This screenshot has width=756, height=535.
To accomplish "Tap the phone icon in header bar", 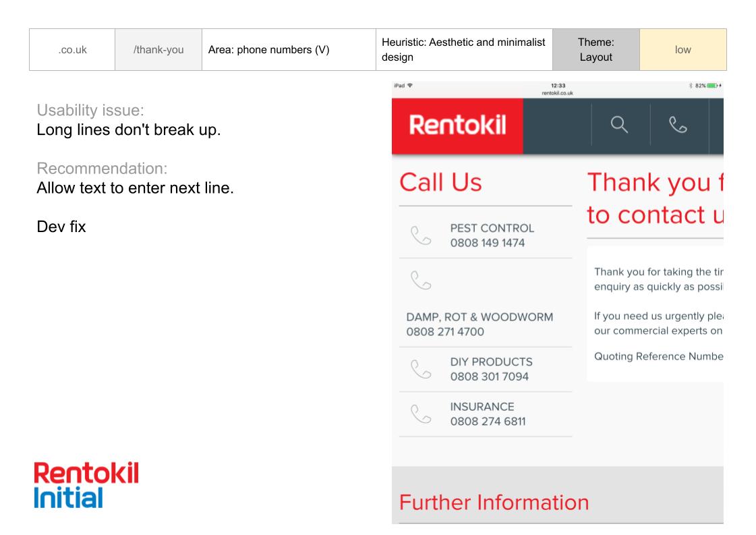I will pyautogui.click(x=679, y=125).
